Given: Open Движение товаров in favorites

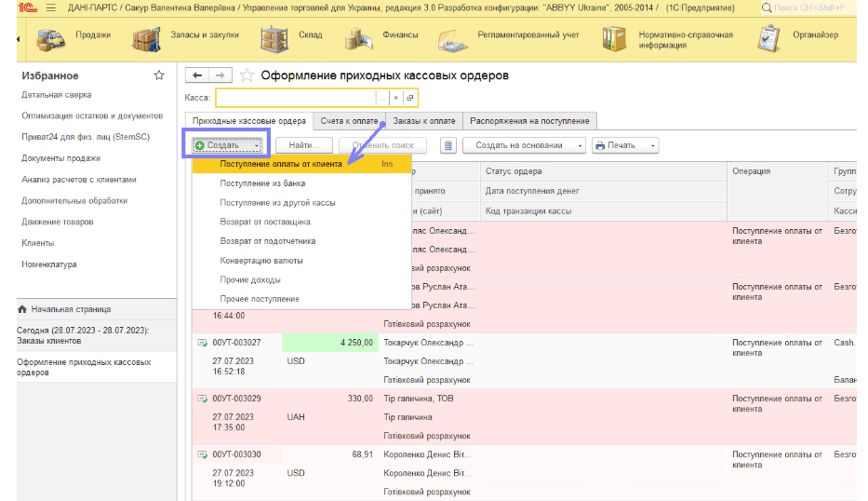Looking at the screenshot, I should [56, 222].
